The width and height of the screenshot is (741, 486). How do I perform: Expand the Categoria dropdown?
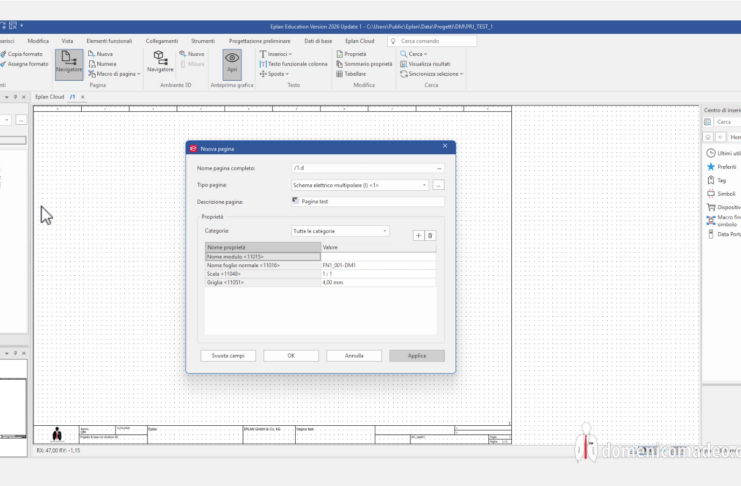[385, 231]
